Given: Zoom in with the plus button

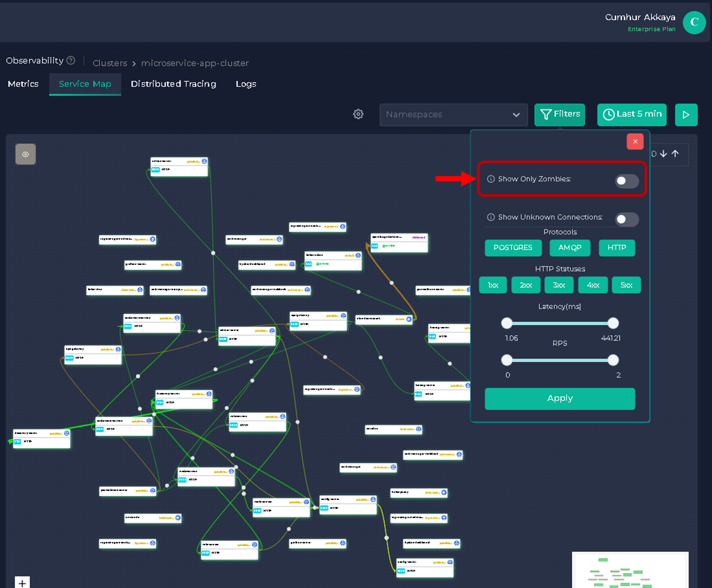Looking at the screenshot, I should (22, 583).
